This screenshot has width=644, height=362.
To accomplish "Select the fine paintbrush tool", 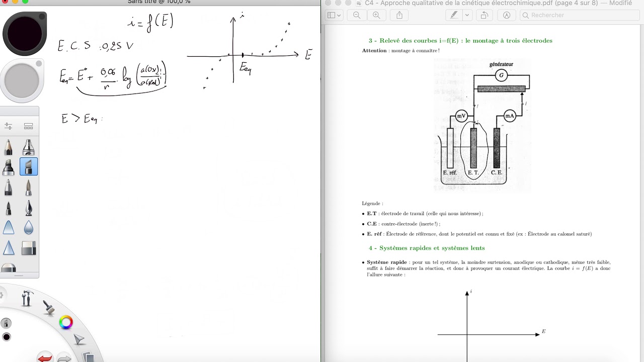I will coord(29,188).
